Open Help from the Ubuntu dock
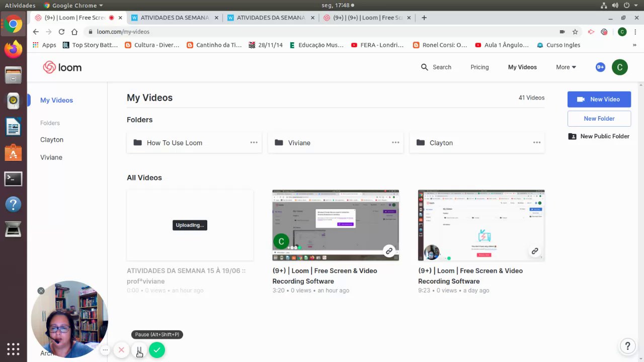644x362 pixels. (x=13, y=204)
